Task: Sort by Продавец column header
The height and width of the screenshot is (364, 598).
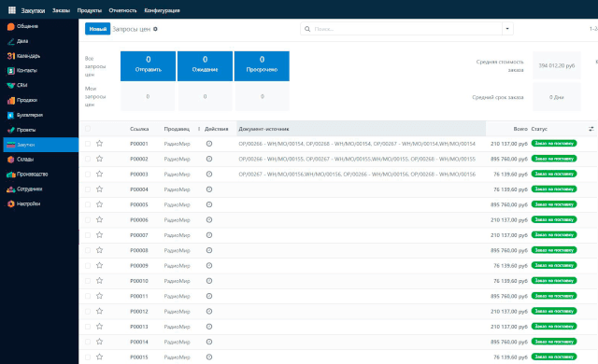Action: click(x=177, y=129)
